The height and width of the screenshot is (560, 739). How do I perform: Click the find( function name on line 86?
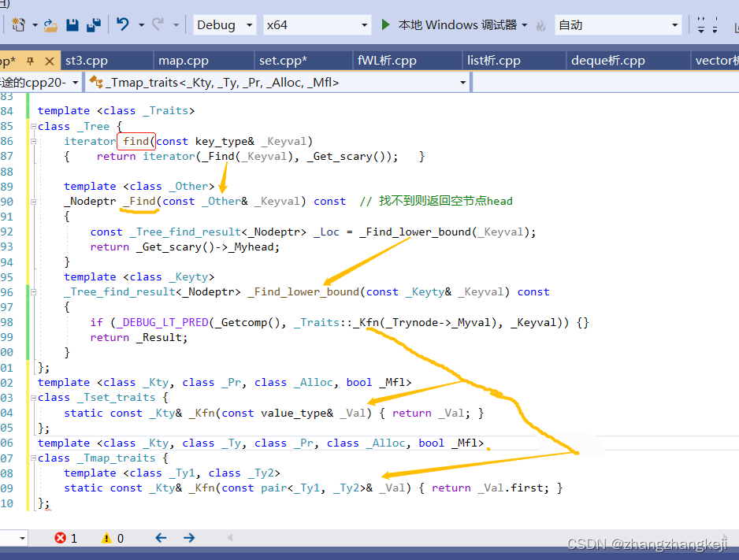click(136, 141)
